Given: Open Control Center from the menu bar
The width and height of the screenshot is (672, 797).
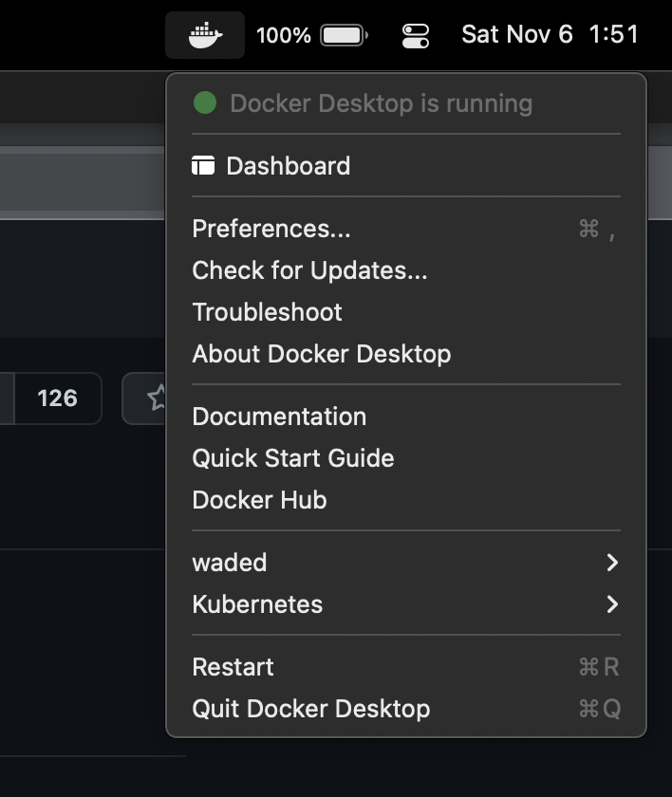Looking at the screenshot, I should coord(416,34).
